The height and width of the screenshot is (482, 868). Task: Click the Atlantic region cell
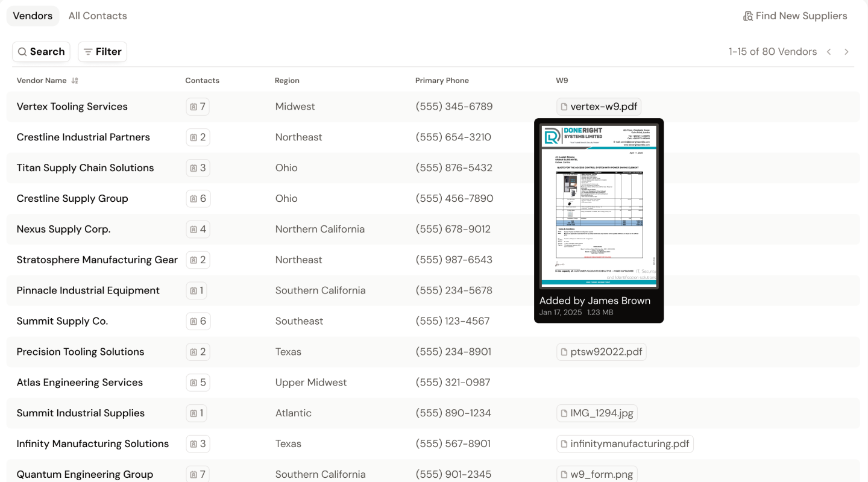[294, 413]
